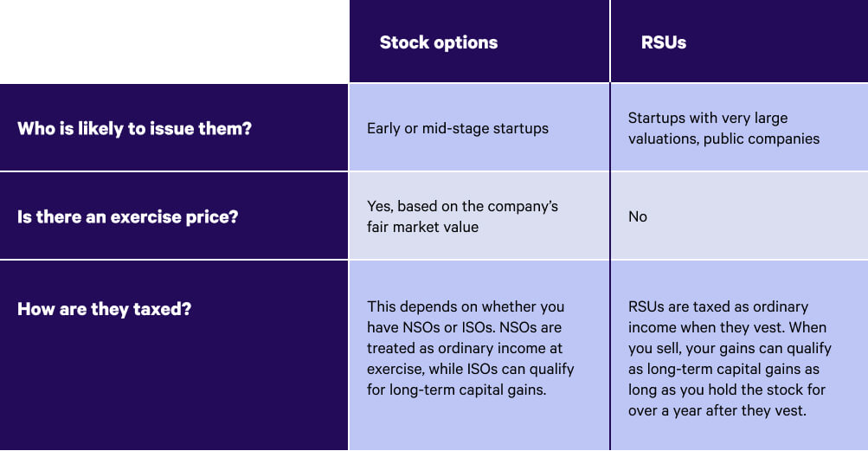Click the 'you sell, your gains can qualify' line
This screenshot has width=868, height=451.
(730, 348)
